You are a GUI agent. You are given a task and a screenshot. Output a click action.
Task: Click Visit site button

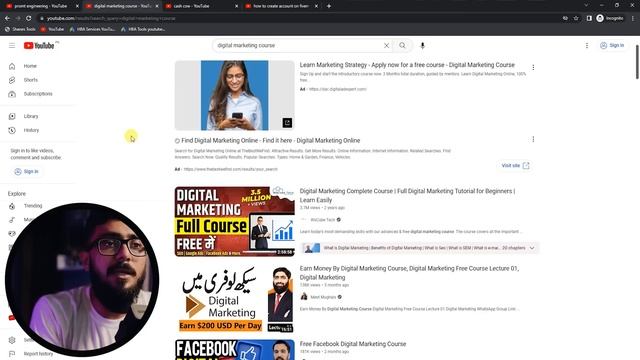pos(515,166)
